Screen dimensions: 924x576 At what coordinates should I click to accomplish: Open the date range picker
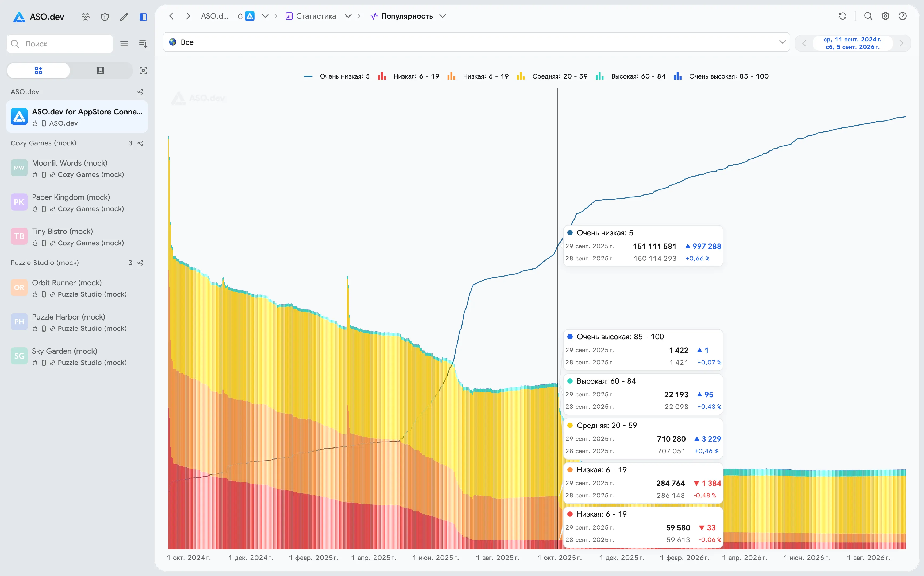click(853, 43)
